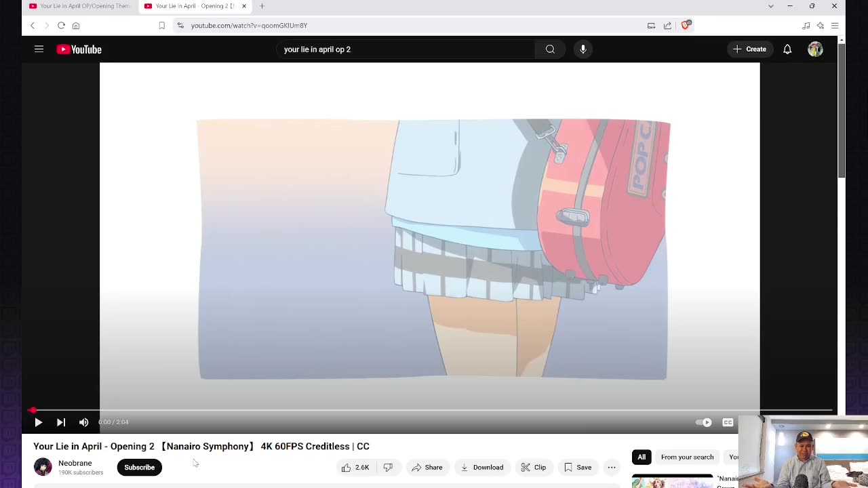868x488 pixels.
Task: Bookmark this page
Action: [161, 26]
